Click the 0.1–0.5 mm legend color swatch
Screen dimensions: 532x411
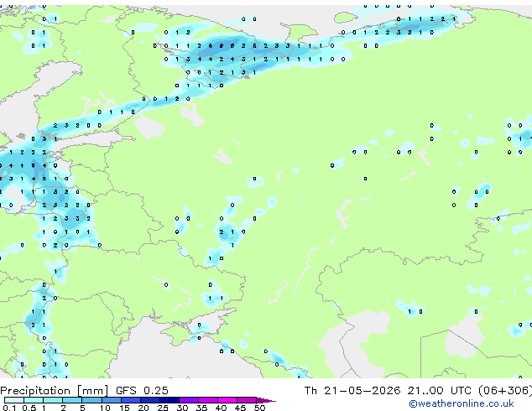click(x=14, y=400)
